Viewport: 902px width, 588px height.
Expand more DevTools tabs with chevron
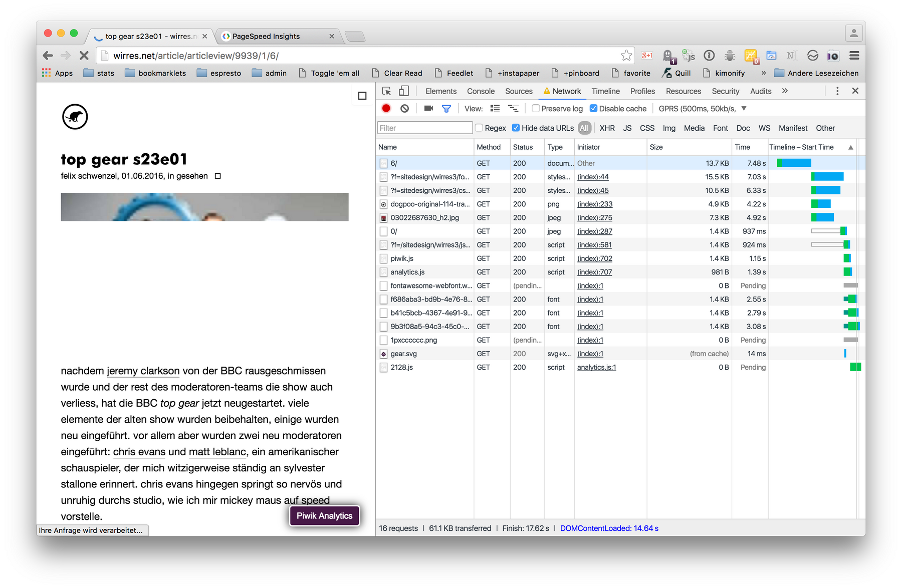point(785,91)
